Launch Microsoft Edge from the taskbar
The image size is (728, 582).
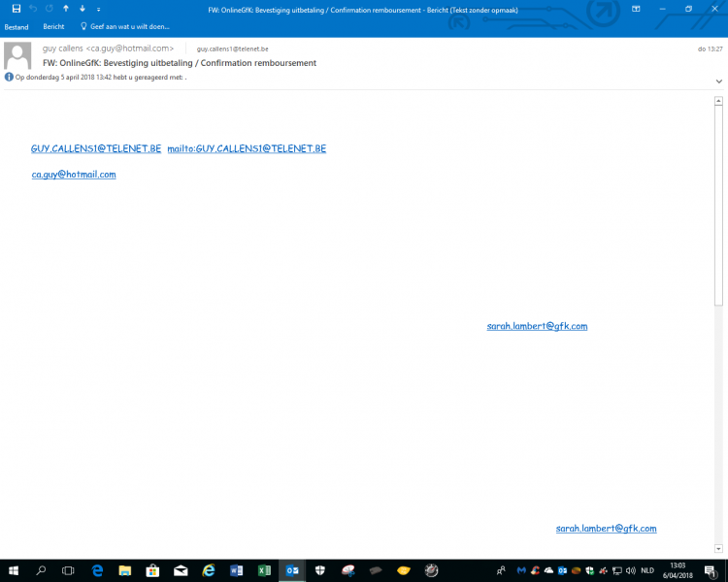(97, 570)
